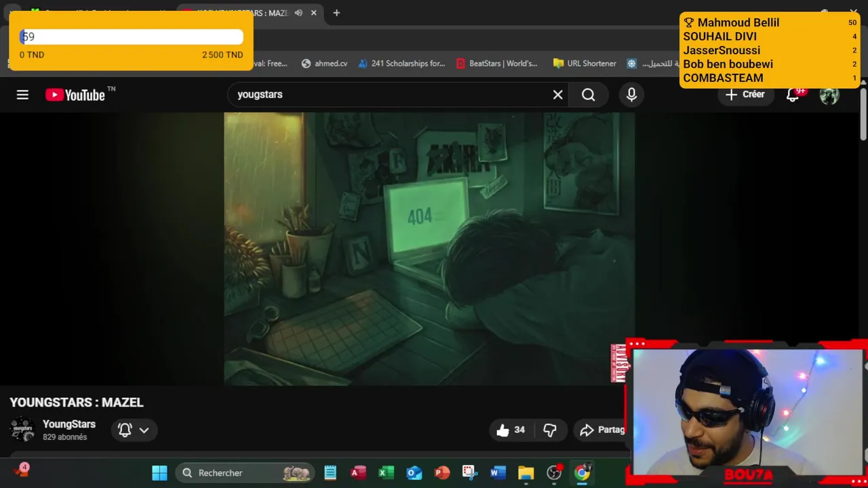Open the YoungStars channel name link
The height and width of the screenshot is (488, 868).
pyautogui.click(x=69, y=424)
